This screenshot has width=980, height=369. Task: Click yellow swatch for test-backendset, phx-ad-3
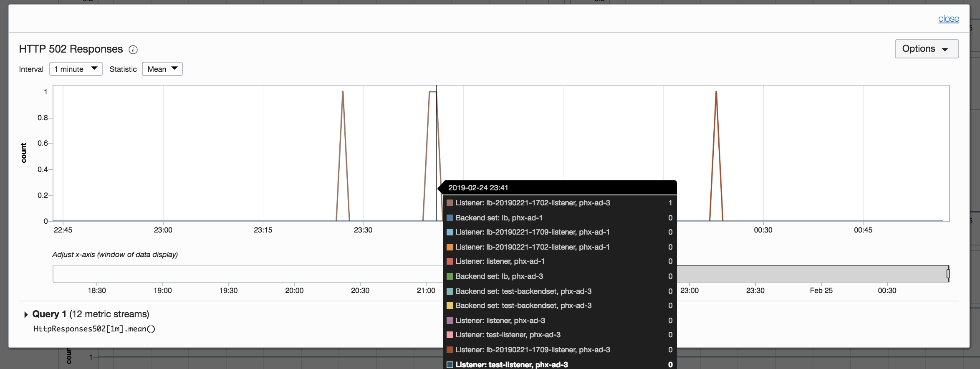[x=450, y=306]
